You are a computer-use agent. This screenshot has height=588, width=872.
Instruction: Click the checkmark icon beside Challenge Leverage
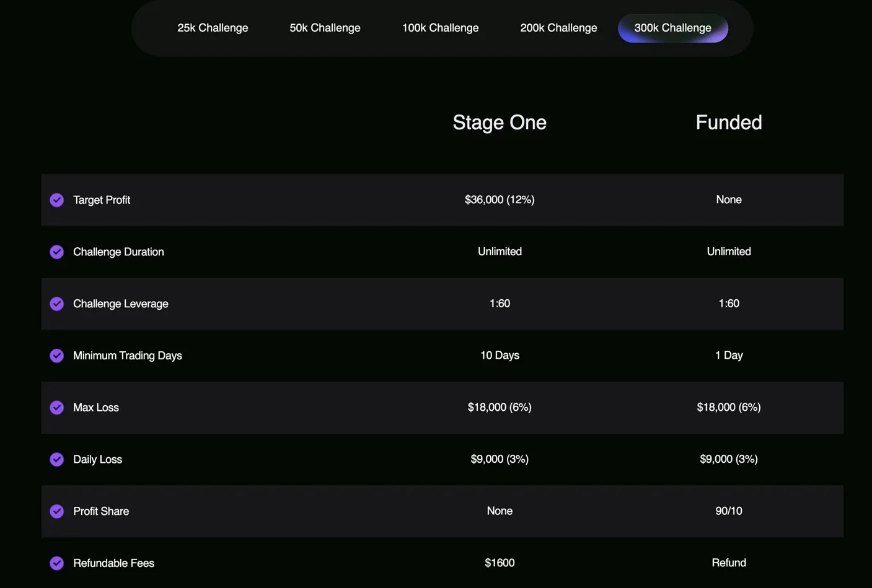[x=57, y=304]
